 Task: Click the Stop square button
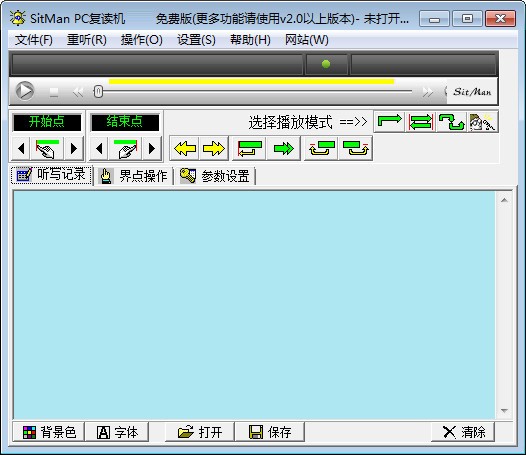(54, 92)
